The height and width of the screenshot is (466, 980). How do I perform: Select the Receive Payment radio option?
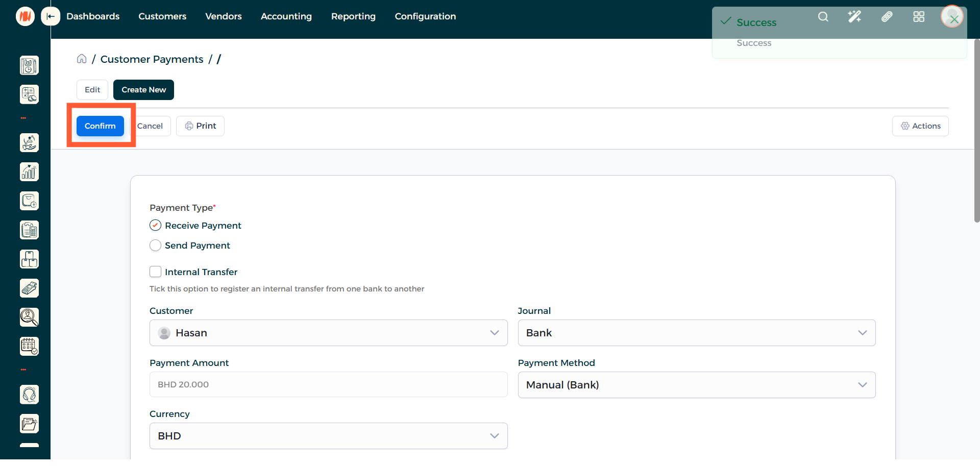156,226
